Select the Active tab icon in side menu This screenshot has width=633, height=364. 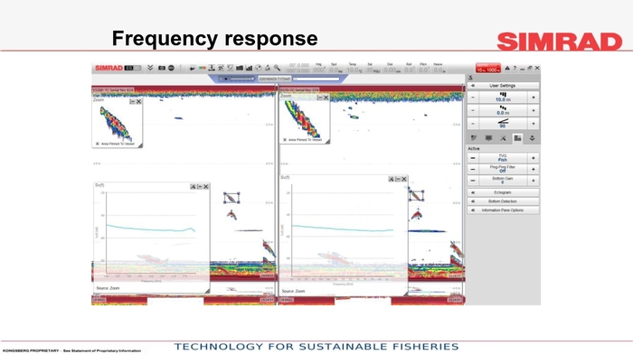pyautogui.click(x=517, y=138)
